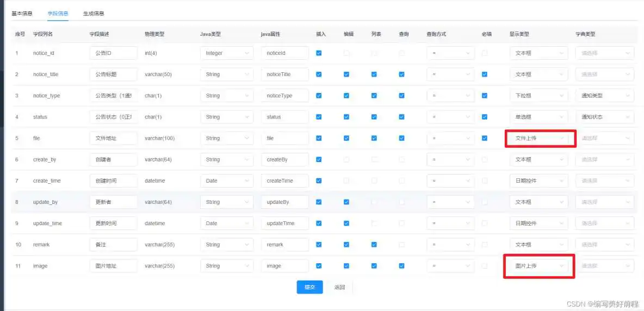
Task: Open 显示类型 dropdown showing 文件上传
Action: coord(538,138)
